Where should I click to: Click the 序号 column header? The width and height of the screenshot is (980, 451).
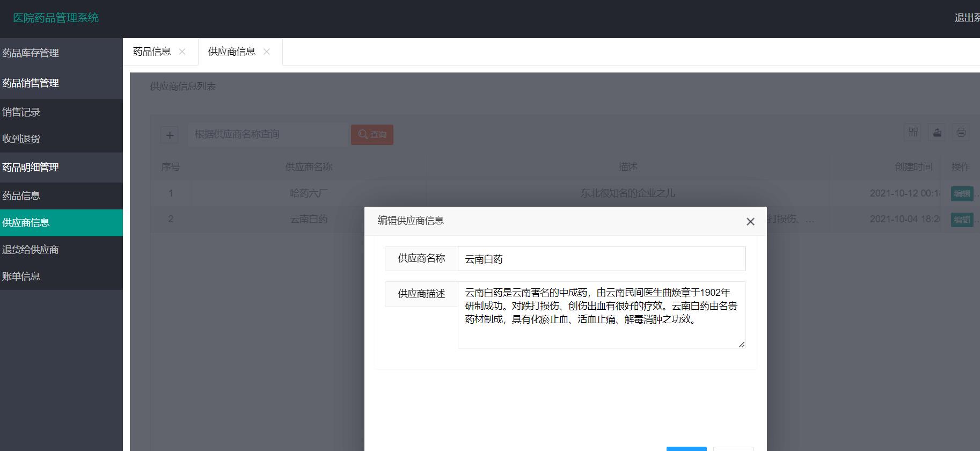coord(170,167)
